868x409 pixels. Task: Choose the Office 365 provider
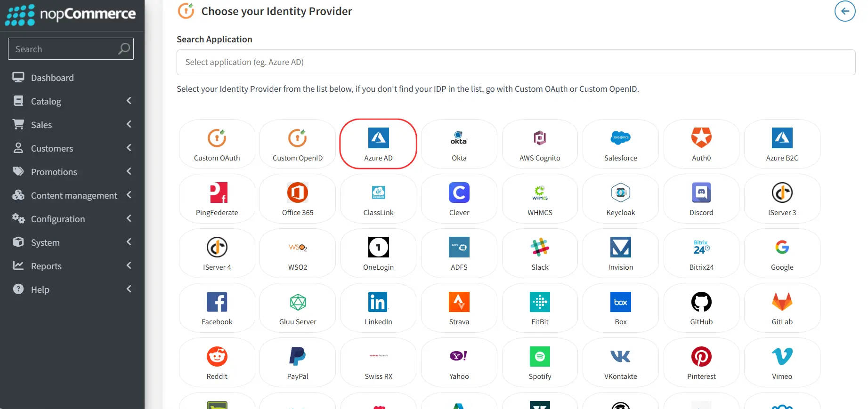pyautogui.click(x=298, y=199)
